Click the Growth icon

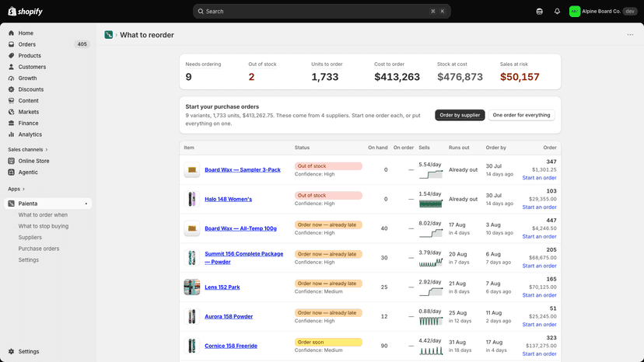(x=11, y=78)
